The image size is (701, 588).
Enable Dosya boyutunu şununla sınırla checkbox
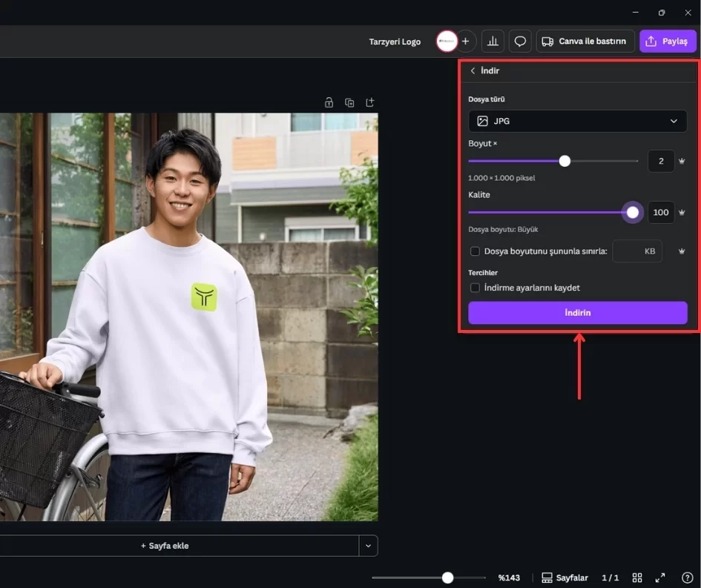[475, 251]
